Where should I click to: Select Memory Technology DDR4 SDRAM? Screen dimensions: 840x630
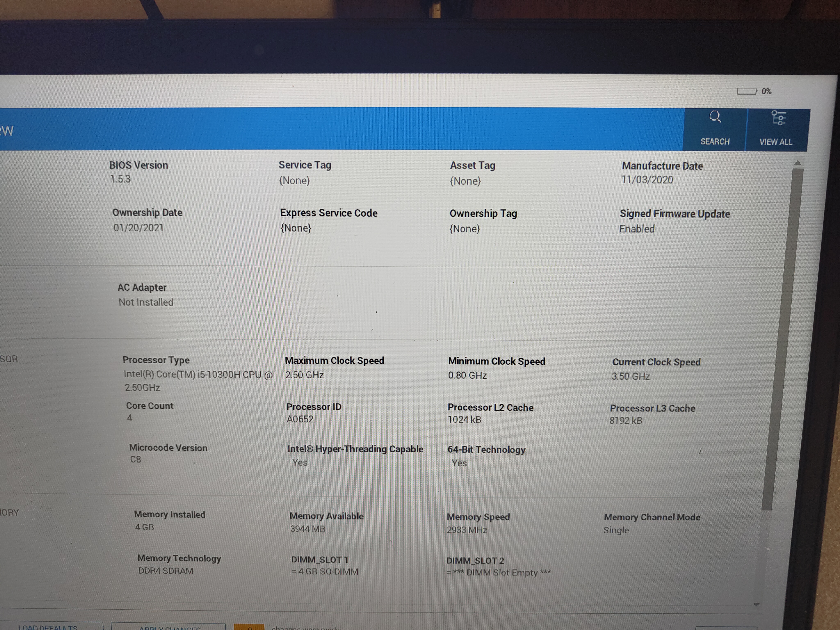coord(166,571)
